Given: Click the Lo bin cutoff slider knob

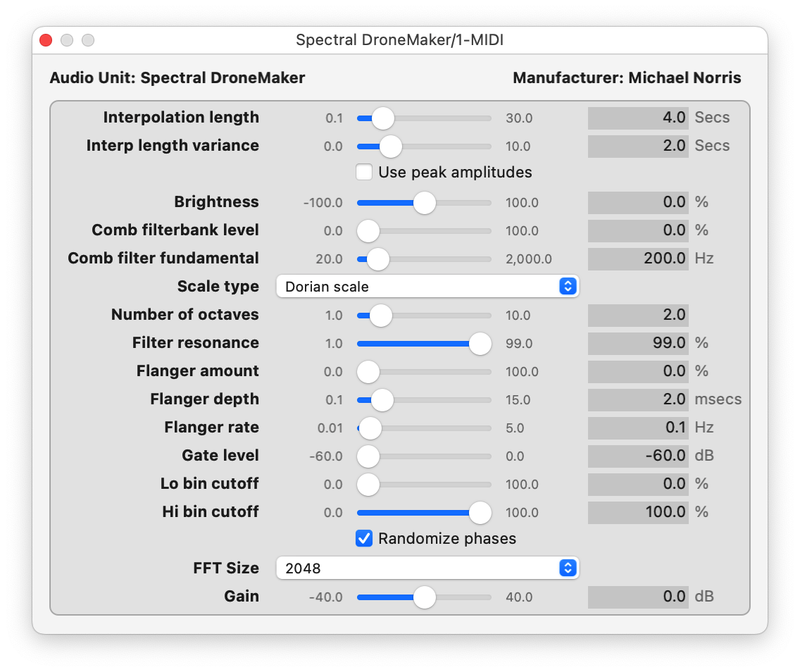Looking at the screenshot, I should pos(368,485).
